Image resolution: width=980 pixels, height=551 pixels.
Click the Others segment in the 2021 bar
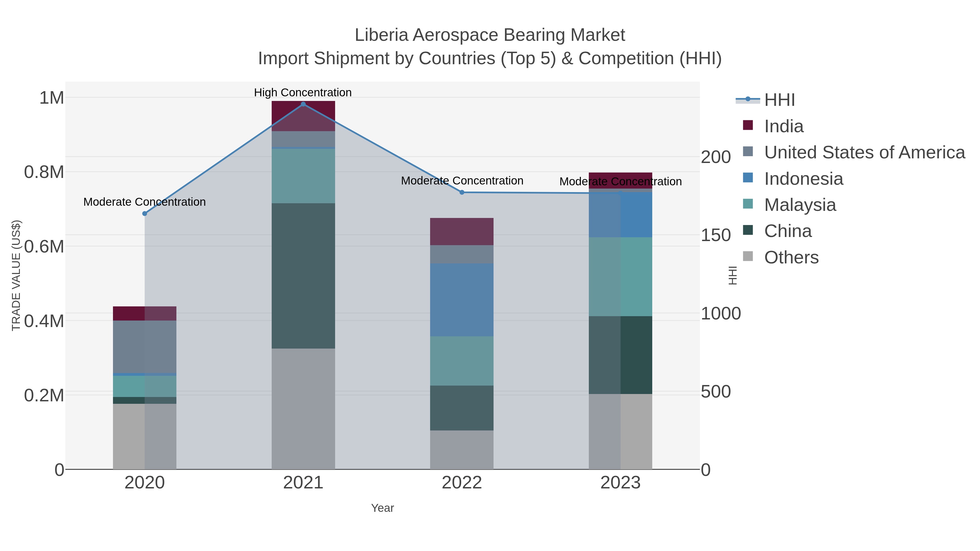click(x=303, y=409)
